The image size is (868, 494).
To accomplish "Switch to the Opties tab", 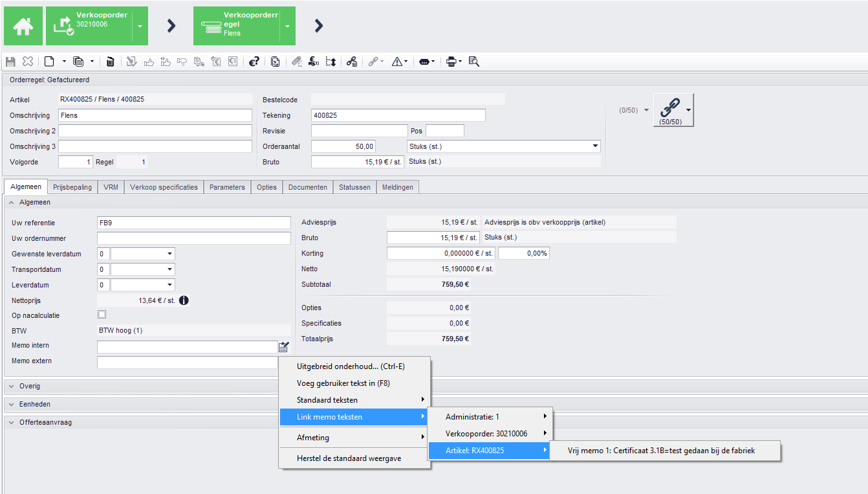I will (x=266, y=187).
